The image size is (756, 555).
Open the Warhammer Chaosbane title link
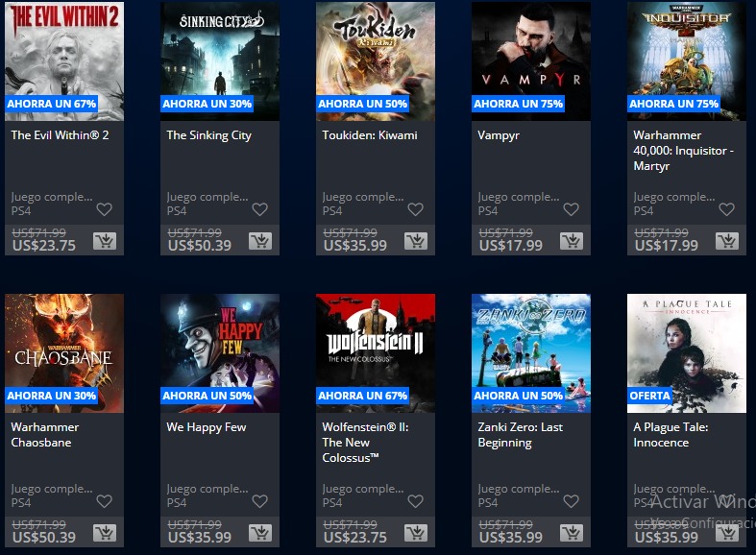click(45, 435)
